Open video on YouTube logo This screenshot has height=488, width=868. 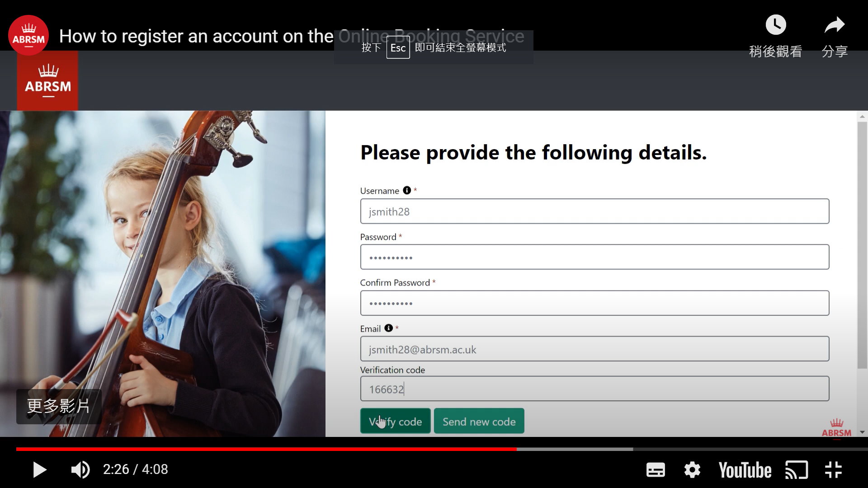pyautogui.click(x=745, y=470)
